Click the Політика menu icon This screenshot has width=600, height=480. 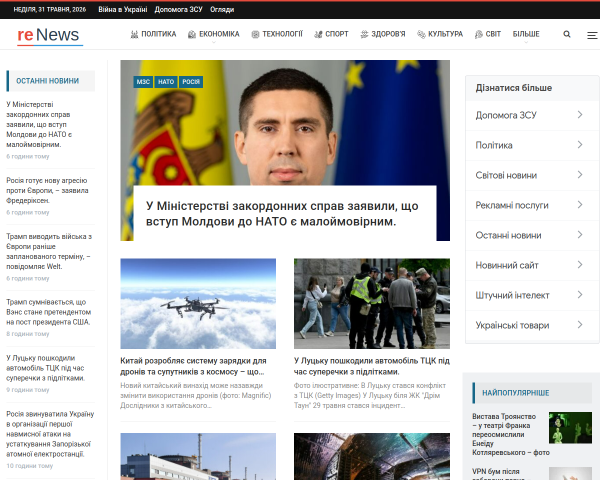pos(134,34)
